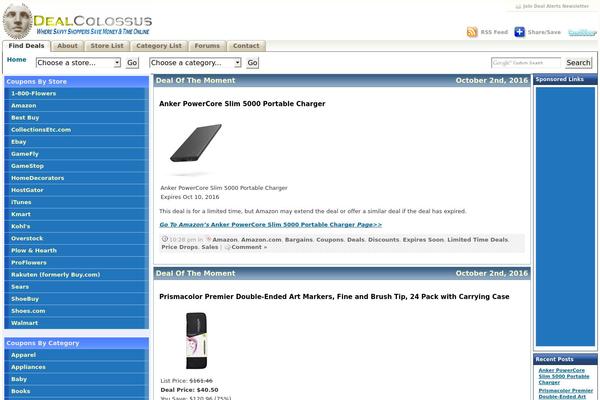Open Overstock coupons
Viewport: 600px width, 400px height.
click(x=77, y=238)
